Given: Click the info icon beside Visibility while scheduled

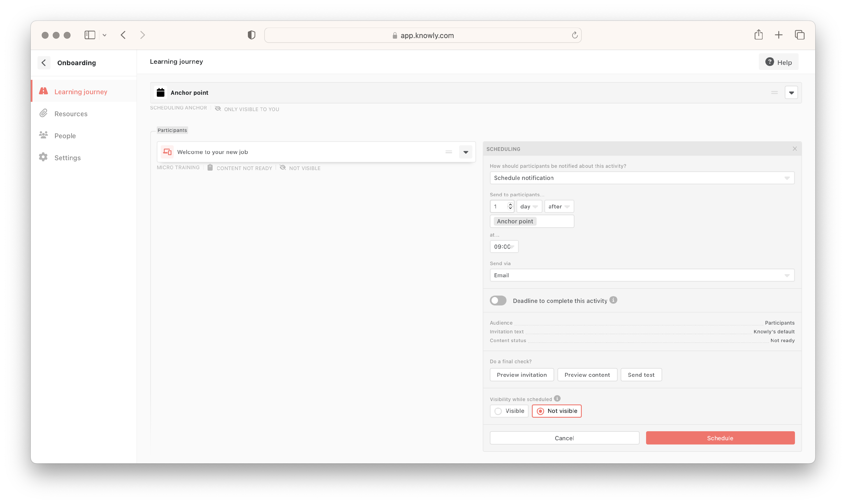Looking at the screenshot, I should pyautogui.click(x=557, y=399).
